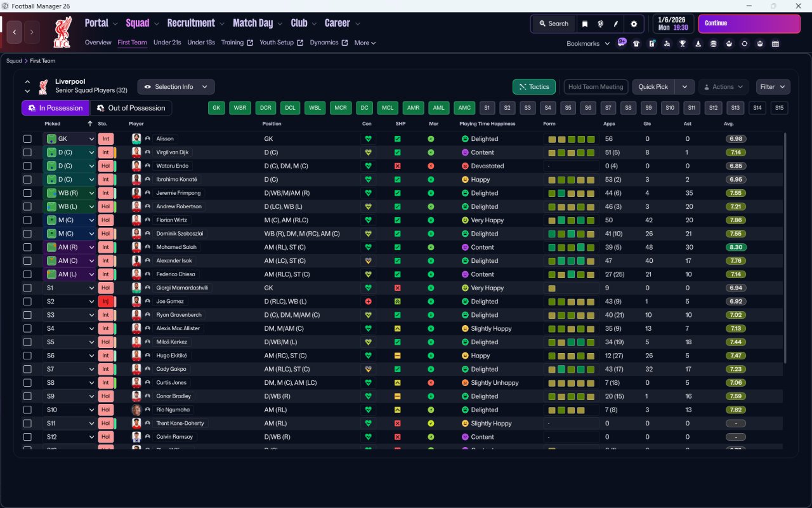Open the messages inbox icon showing 9+
This screenshot has width=812, height=508.
click(x=622, y=43)
